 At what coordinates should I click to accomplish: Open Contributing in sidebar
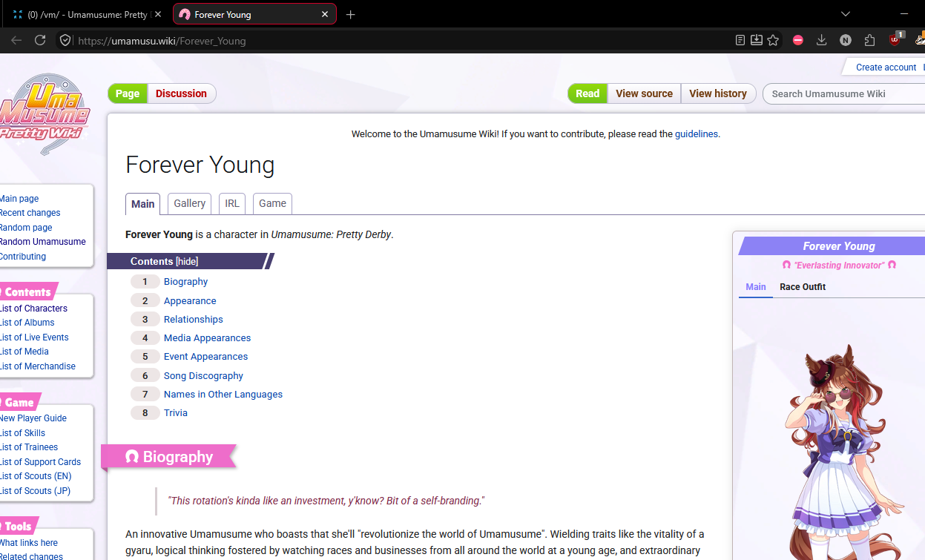(x=23, y=257)
